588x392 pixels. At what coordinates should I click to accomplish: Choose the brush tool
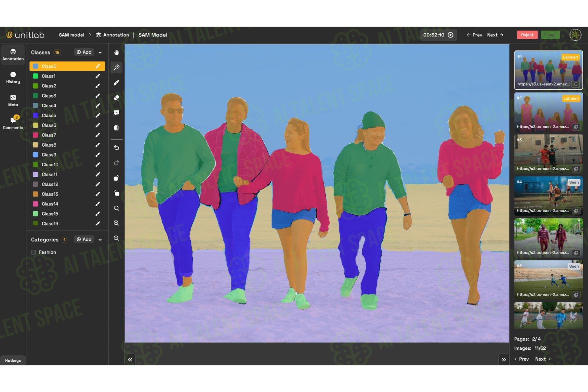[x=116, y=83]
